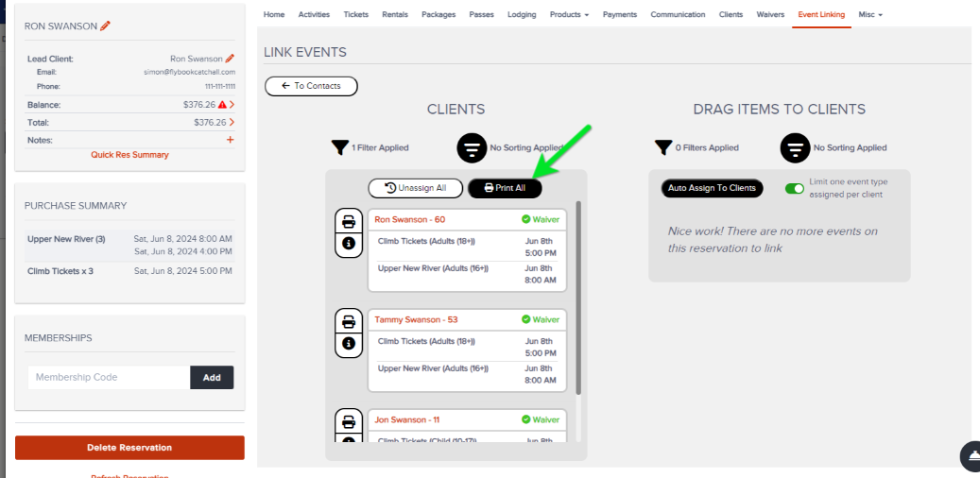Click Auto Assign To Clients
980x478 pixels.
(712, 188)
